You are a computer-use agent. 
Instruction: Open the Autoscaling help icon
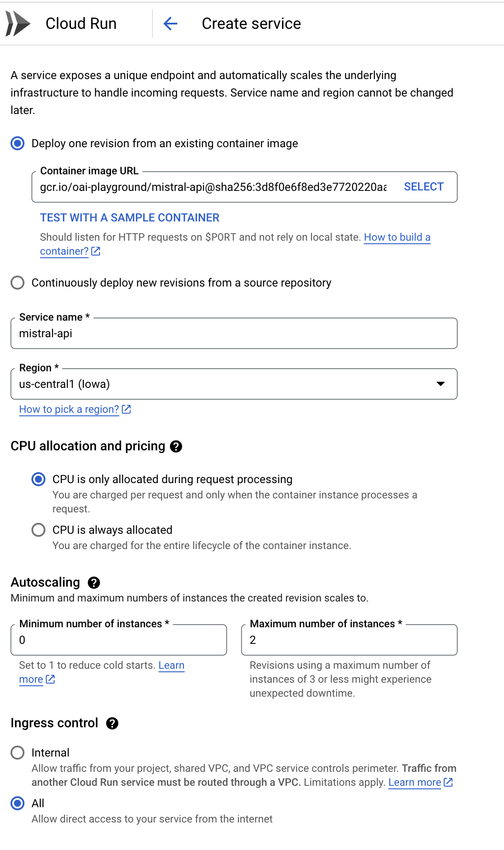click(94, 582)
